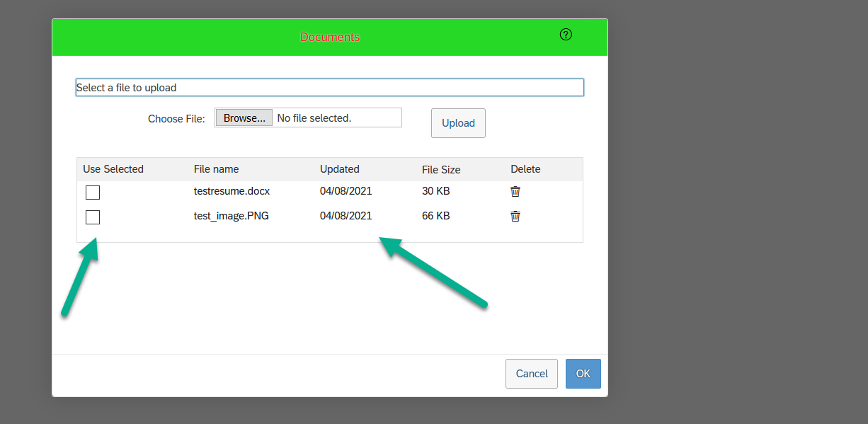Click the 'Select a file to upload' field
Viewport: 868px width, 424px height.
(x=330, y=88)
